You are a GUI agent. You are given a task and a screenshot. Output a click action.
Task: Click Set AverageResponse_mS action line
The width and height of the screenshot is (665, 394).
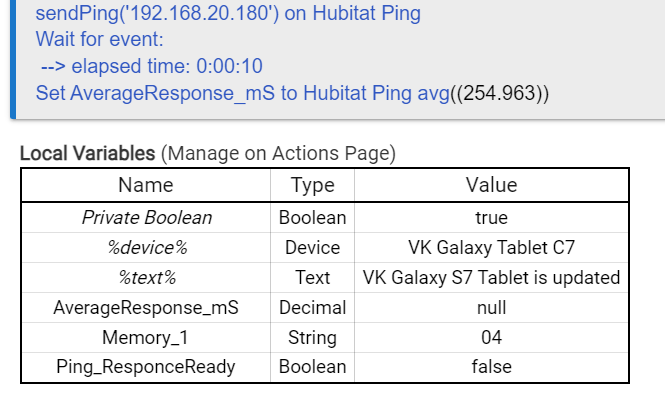[x=292, y=93]
